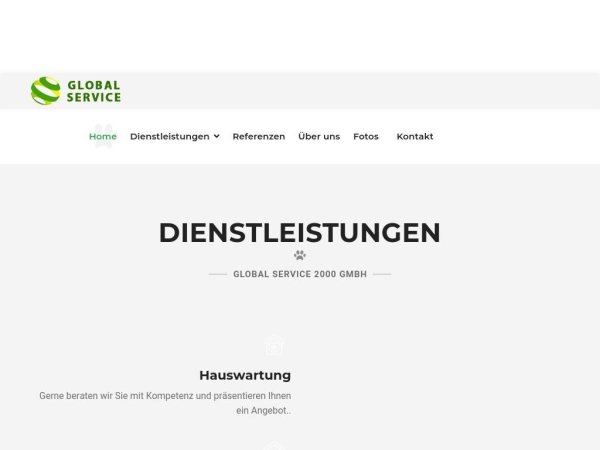600x450 pixels.
Task: Open the Hauswartung service title
Action: (245, 376)
